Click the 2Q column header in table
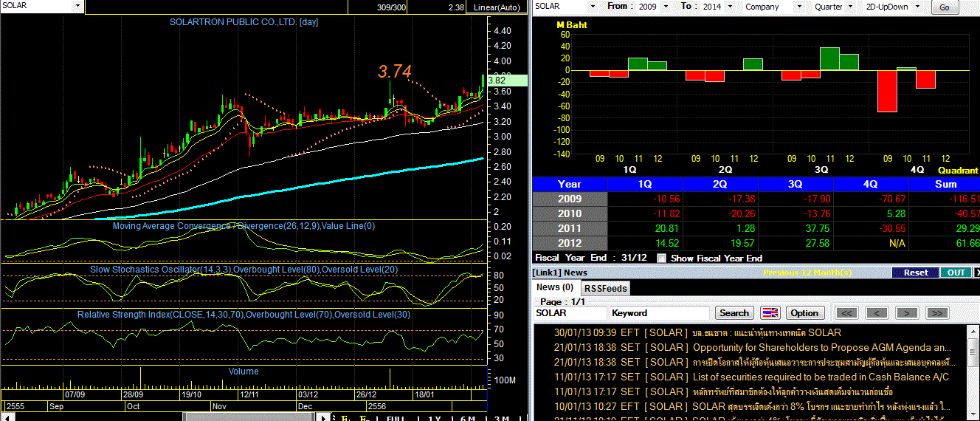This screenshot has height=421, width=980. tap(720, 184)
